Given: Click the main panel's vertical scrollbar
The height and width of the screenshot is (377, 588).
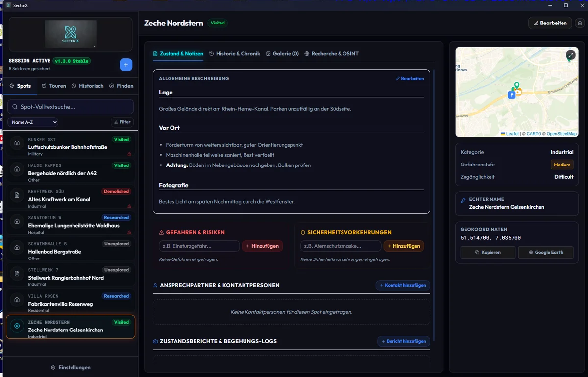Looking at the screenshot, I should coord(433,206).
